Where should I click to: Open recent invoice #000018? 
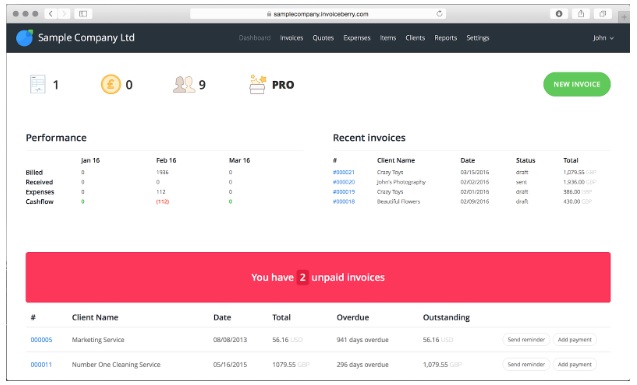point(343,201)
